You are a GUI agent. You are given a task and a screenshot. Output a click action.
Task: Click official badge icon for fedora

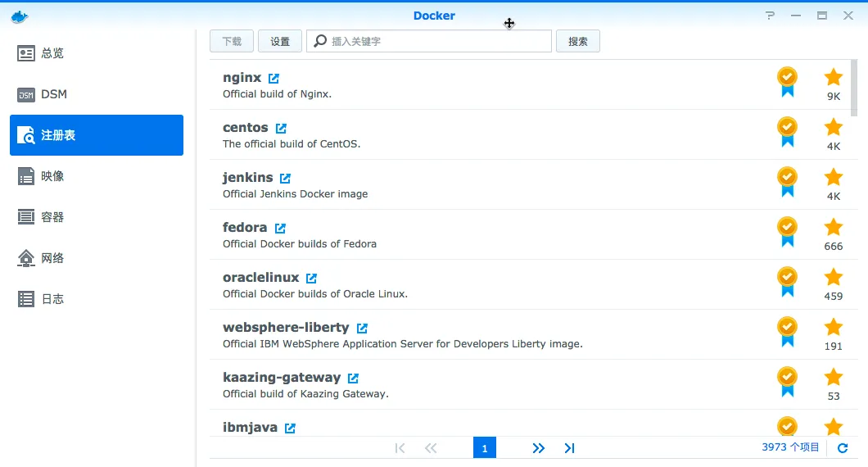pos(786,231)
